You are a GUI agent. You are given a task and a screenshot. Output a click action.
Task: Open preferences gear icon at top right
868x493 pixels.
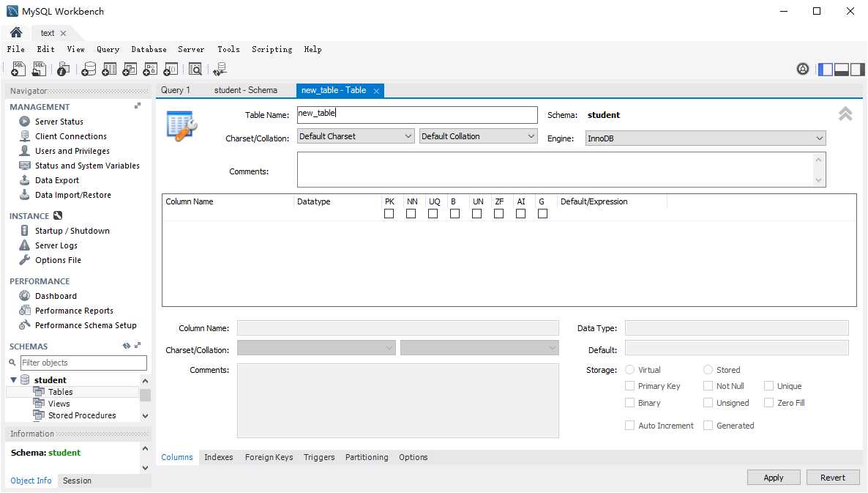(803, 69)
